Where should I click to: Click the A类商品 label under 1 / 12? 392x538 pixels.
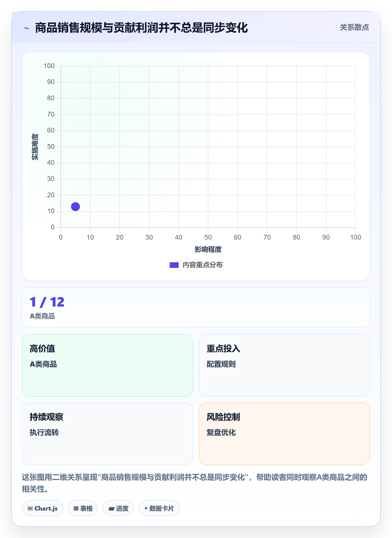click(x=42, y=316)
